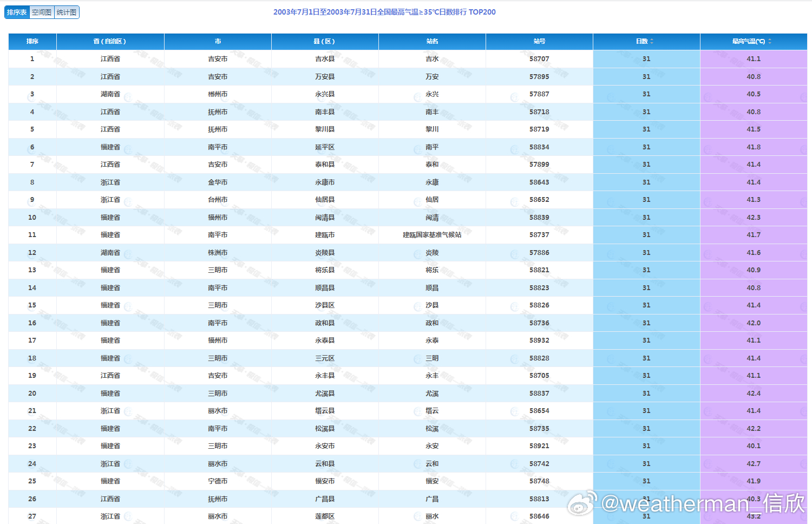Click the 省(自治区) column header
The width and height of the screenshot is (812, 524).
[110, 41]
